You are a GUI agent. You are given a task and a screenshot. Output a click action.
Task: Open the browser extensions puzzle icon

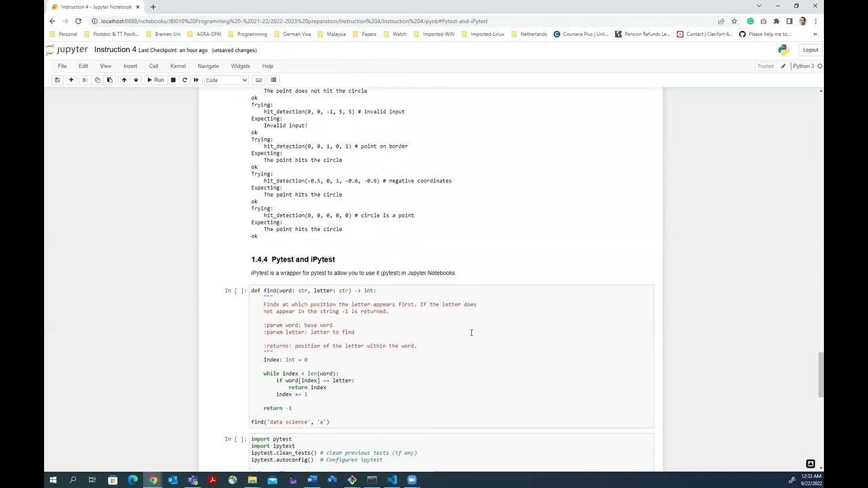776,21
